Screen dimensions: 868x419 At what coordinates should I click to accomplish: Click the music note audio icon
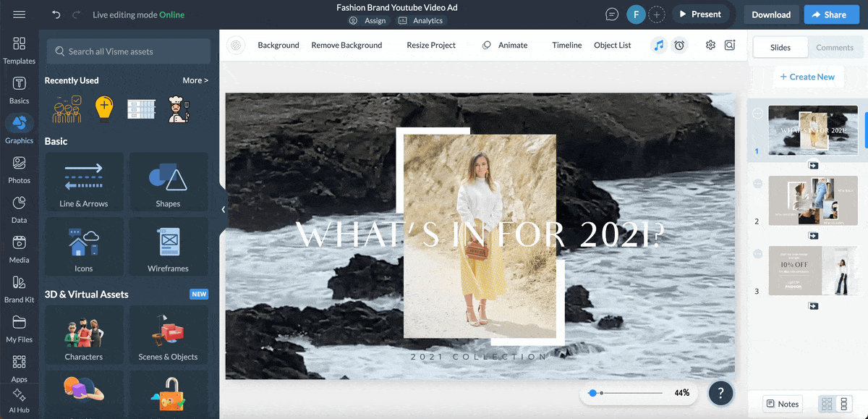(658, 45)
